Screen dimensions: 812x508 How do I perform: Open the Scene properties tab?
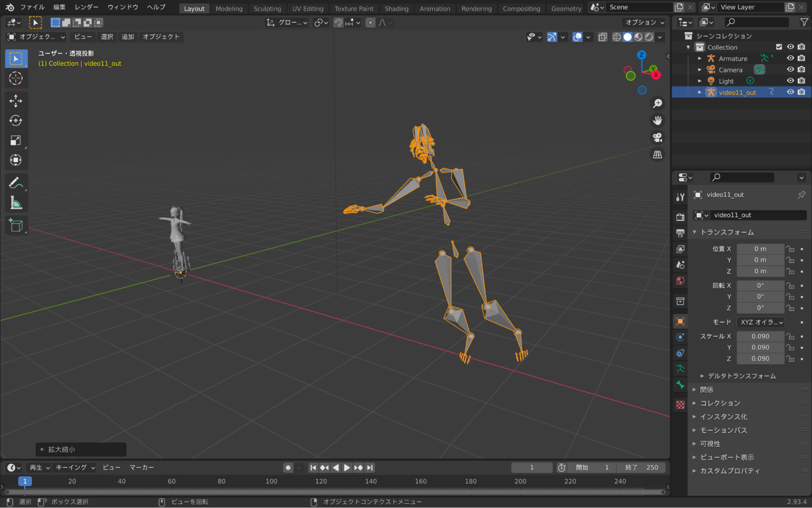coord(680,265)
